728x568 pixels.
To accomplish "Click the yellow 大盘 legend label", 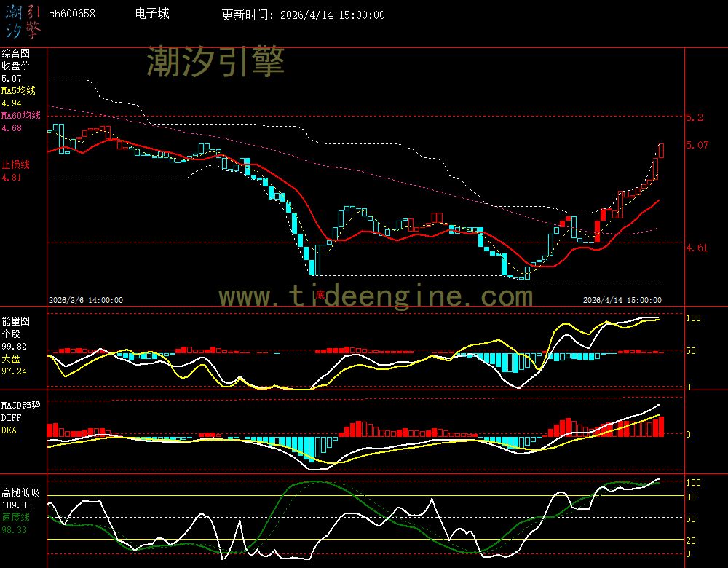I will point(11,359).
